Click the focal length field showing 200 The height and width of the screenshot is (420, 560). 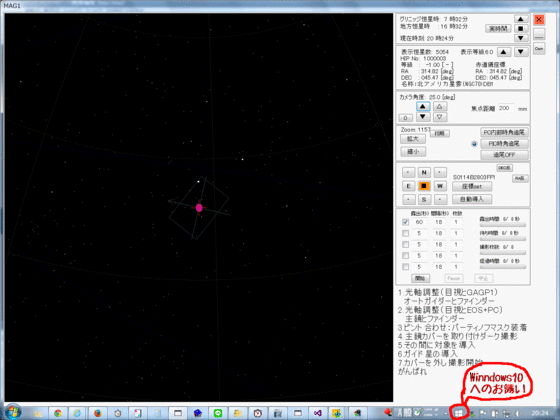pos(505,108)
